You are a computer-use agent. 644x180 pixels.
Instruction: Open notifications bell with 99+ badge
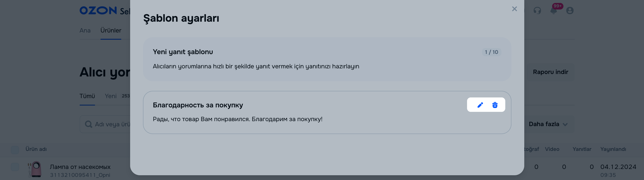click(x=553, y=10)
